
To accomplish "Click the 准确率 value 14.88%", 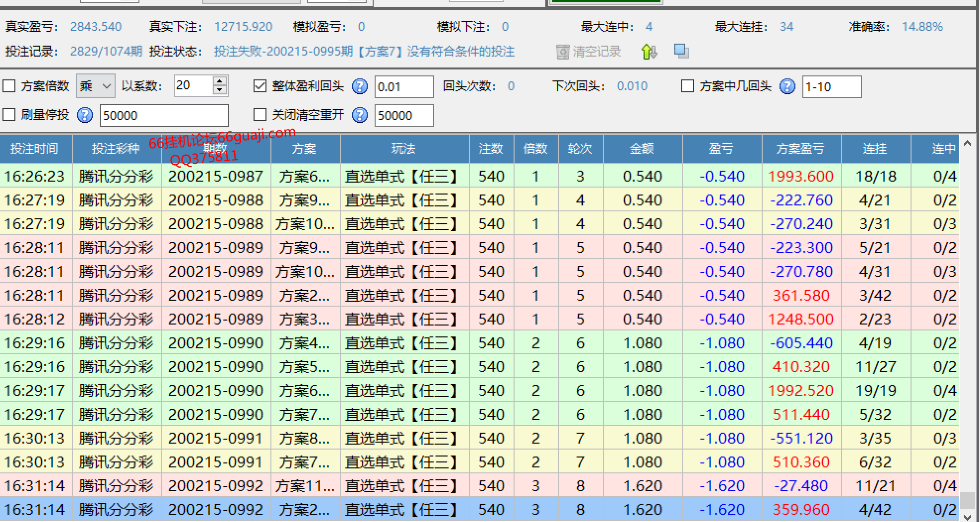I will (x=922, y=26).
